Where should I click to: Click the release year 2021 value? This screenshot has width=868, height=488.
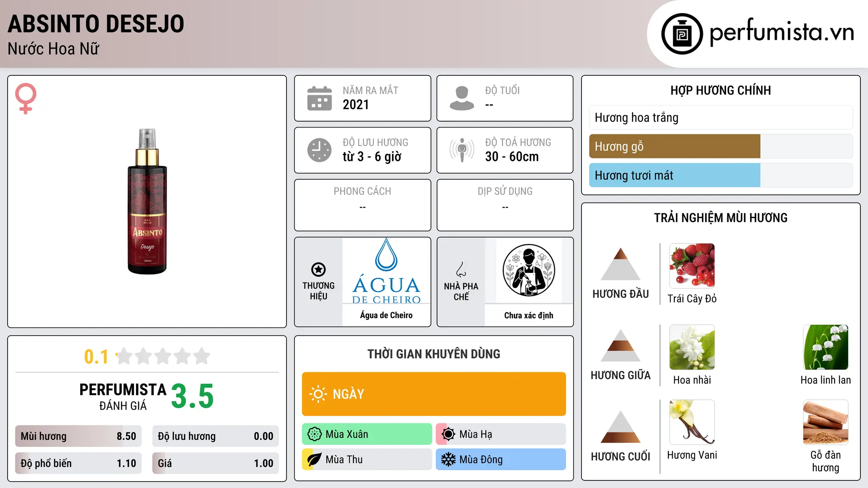point(356,105)
